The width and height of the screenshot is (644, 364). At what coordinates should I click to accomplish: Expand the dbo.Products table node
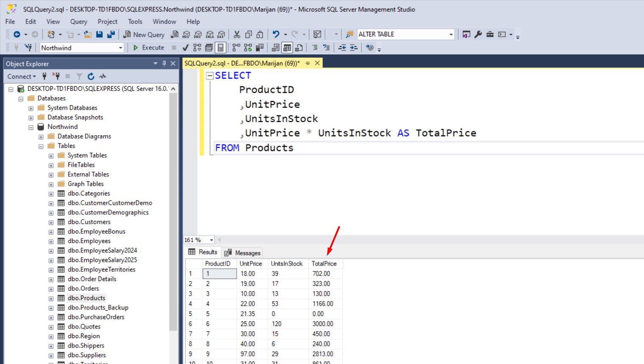pyautogui.click(x=51, y=298)
